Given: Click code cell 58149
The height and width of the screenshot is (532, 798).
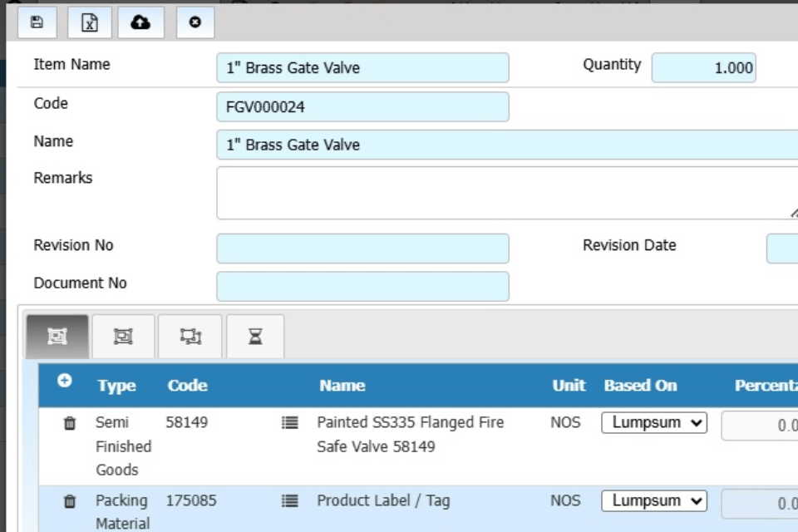Looking at the screenshot, I should coord(187,422).
